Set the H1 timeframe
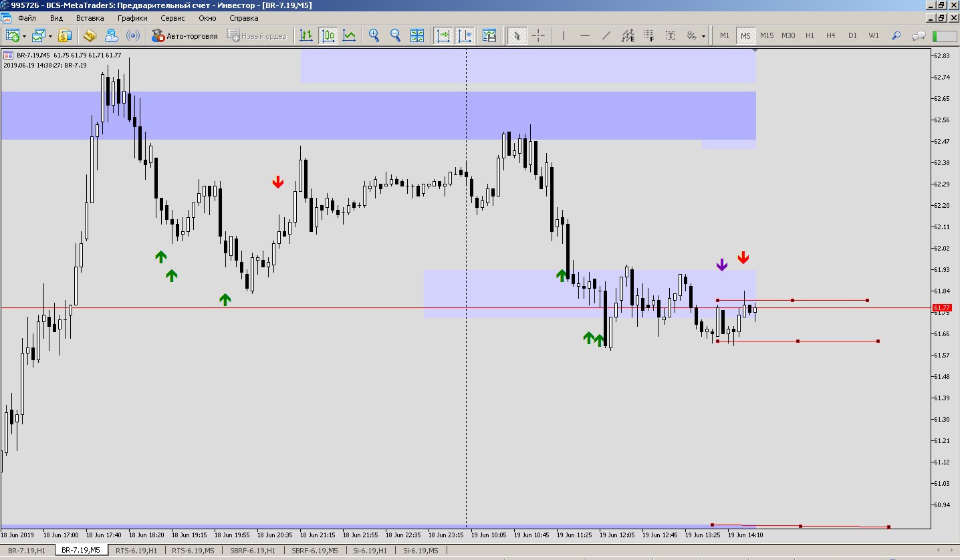 (x=810, y=35)
